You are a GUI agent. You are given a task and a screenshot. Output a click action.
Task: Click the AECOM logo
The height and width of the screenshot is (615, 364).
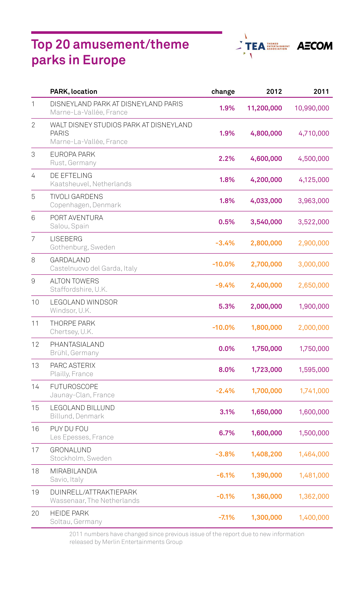tap(314, 46)
